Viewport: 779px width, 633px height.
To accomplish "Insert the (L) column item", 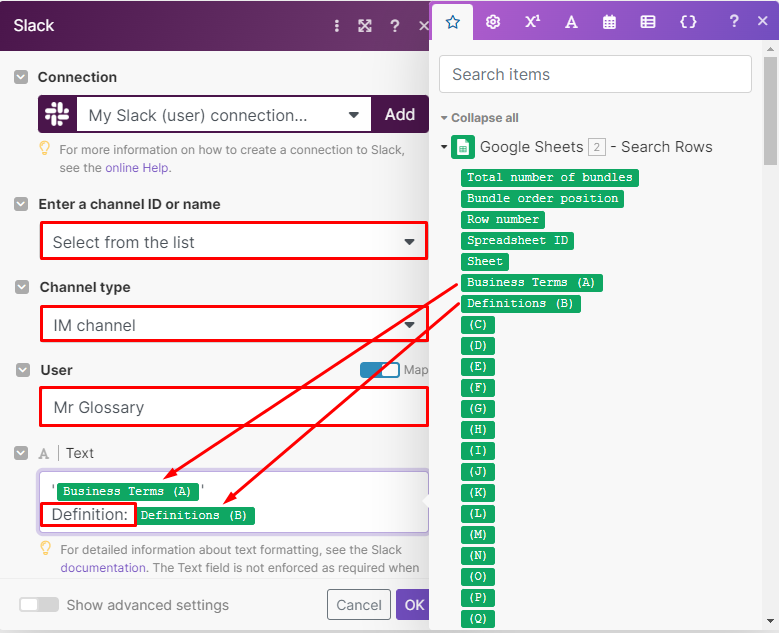I will click(477, 513).
